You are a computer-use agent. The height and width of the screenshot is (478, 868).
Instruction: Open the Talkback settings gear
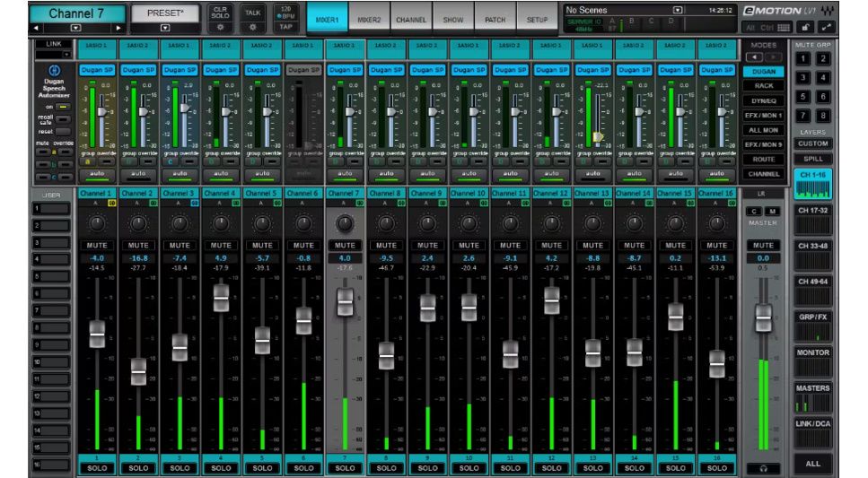click(x=252, y=27)
